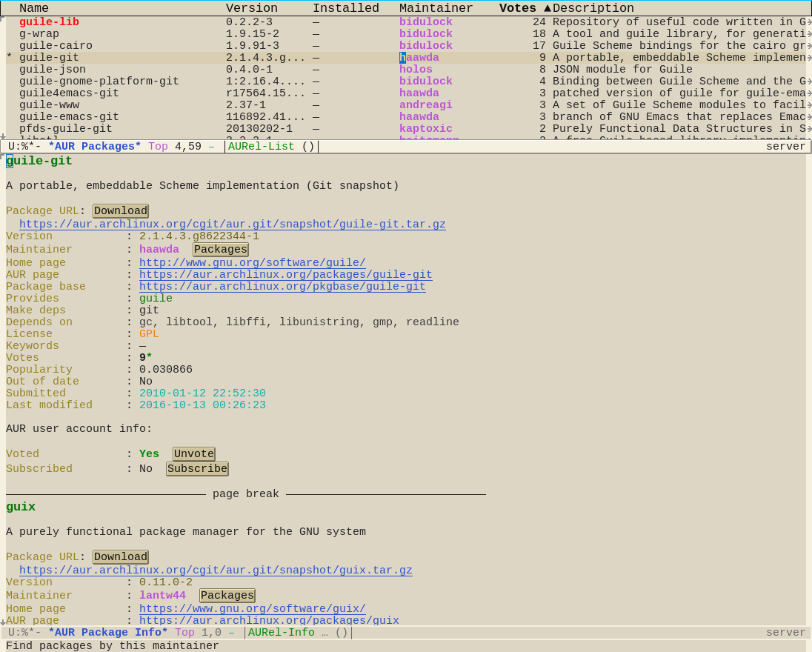This screenshot has height=652, width=812.
Task: Click *AUR Package Info* buffer name in mode line
Action: tap(108, 633)
